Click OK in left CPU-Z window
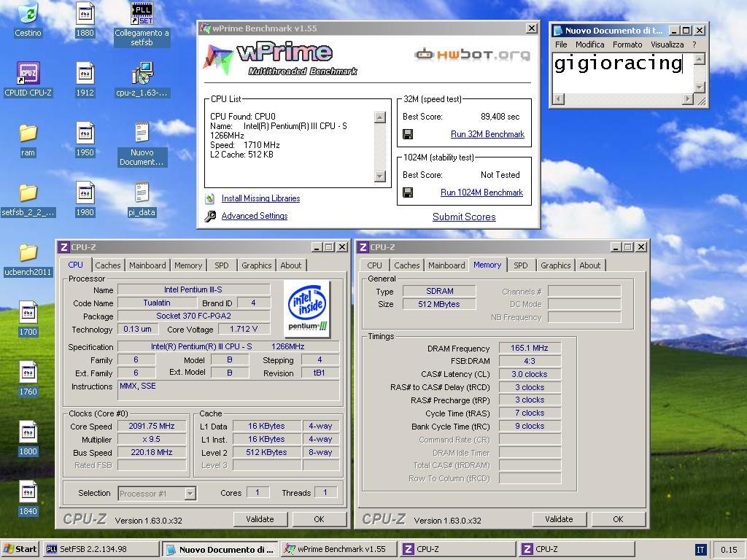Image resolution: width=747 pixels, height=560 pixels. 319,519
